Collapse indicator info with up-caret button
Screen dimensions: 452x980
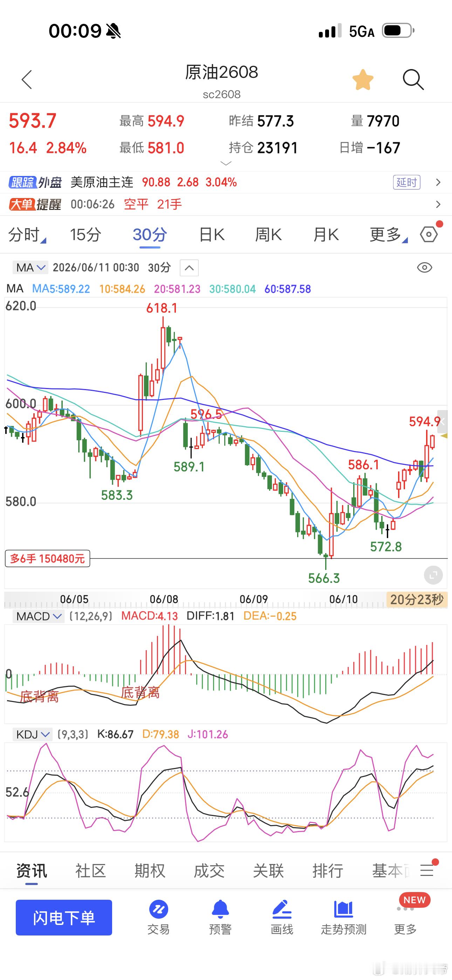(x=189, y=268)
